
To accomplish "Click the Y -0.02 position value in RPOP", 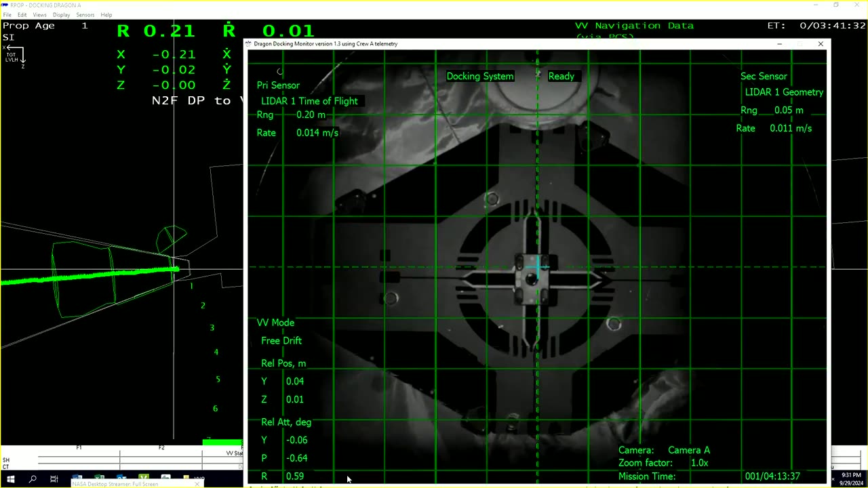I will click(x=174, y=70).
